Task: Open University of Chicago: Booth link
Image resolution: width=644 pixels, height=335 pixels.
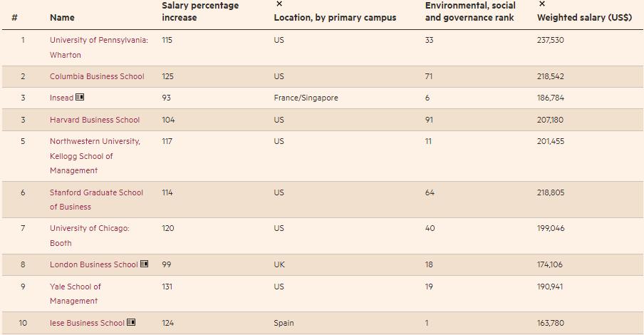Action: [x=89, y=229]
